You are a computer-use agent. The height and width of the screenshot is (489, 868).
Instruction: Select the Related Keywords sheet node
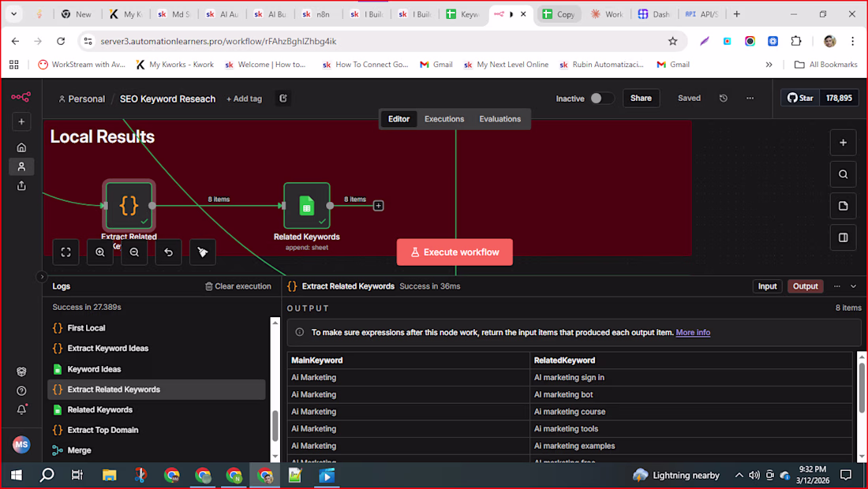point(307,206)
